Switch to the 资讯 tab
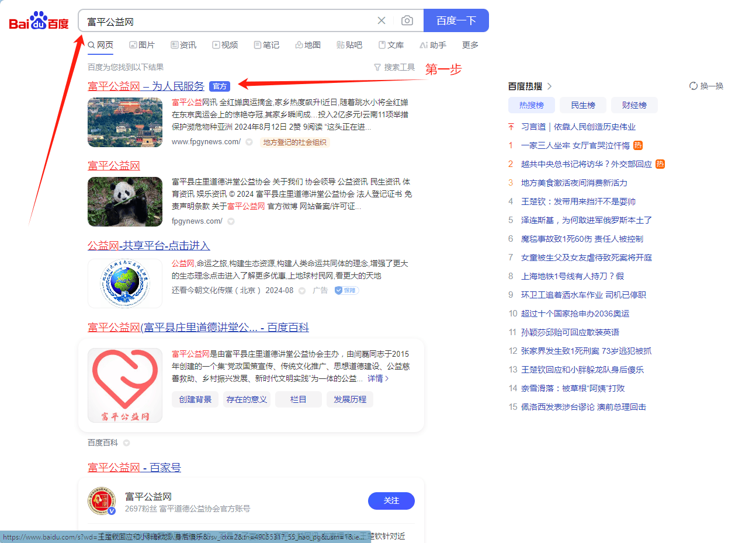The width and height of the screenshot is (756, 543). tap(183, 45)
